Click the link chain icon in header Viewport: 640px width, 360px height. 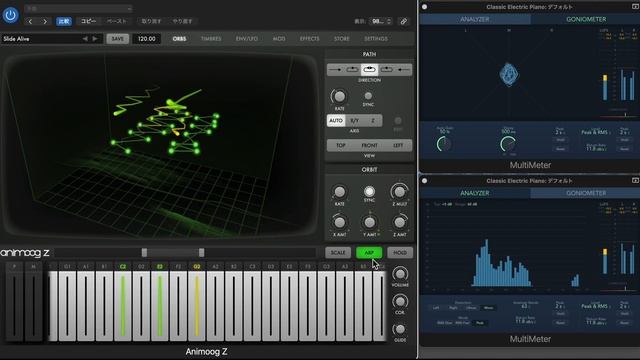(x=404, y=21)
